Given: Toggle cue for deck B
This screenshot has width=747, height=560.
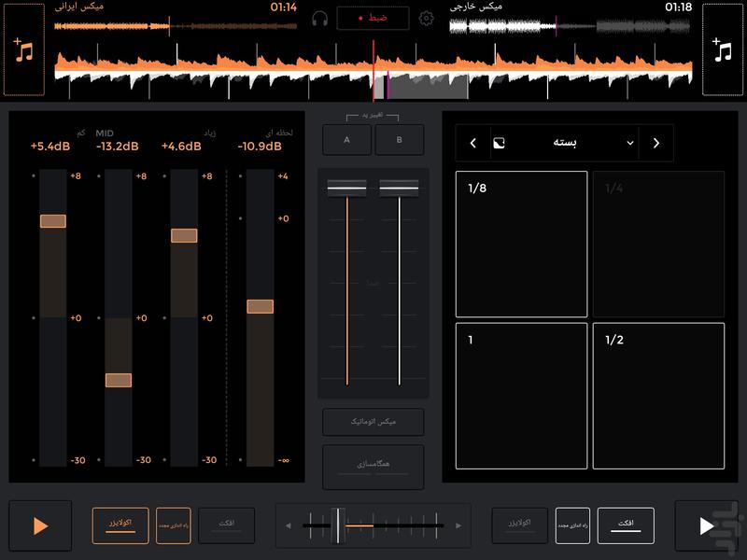Looking at the screenshot, I should pyautogui.click(x=400, y=140).
